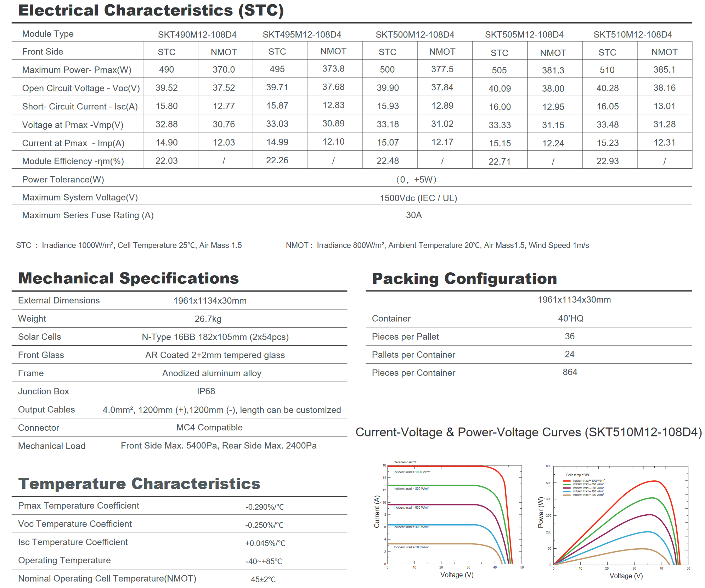Click the -40~+85°C operating temperature value
The height and width of the screenshot is (588, 705).
pos(264,561)
